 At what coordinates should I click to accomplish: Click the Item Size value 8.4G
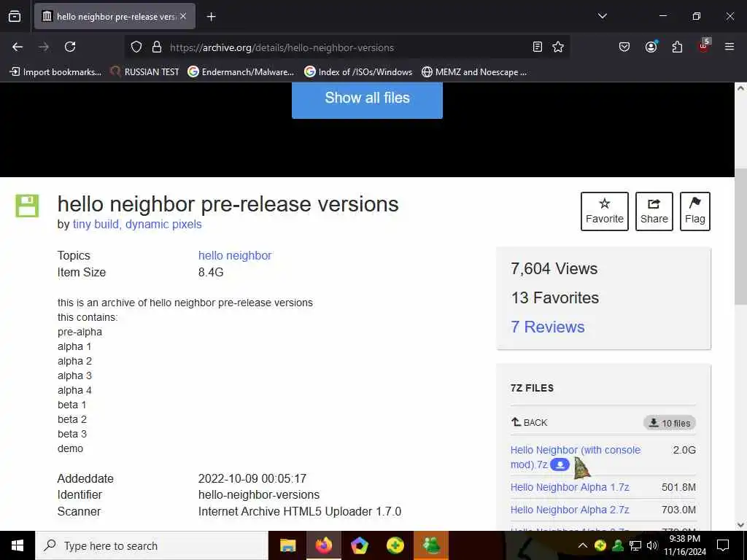(211, 273)
